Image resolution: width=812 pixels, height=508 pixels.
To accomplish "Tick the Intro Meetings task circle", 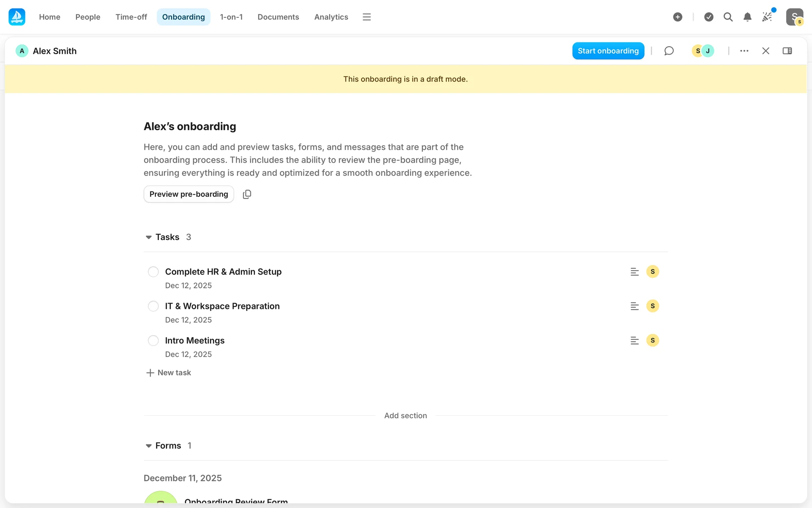I will pos(153,340).
